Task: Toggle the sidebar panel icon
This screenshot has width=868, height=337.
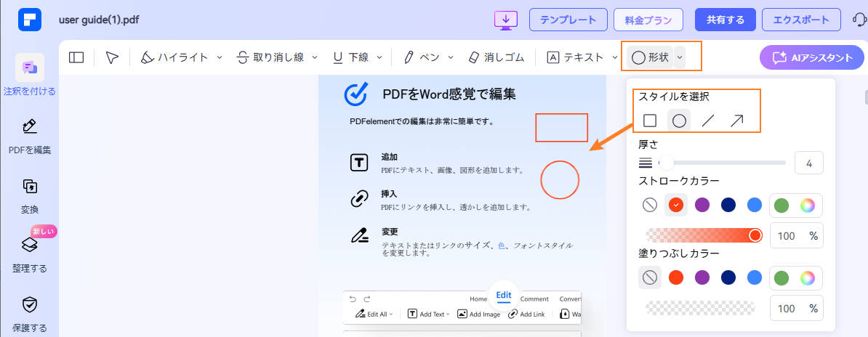Action: point(76,57)
